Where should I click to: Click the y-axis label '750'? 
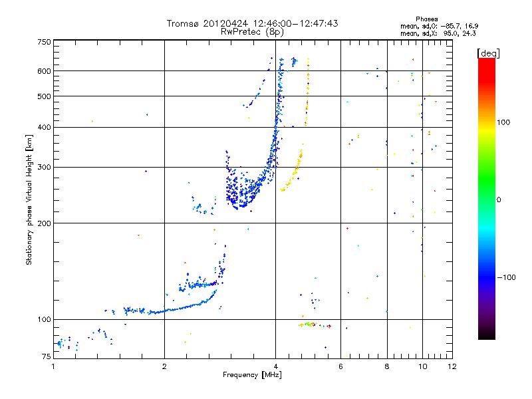pyautogui.click(x=45, y=42)
